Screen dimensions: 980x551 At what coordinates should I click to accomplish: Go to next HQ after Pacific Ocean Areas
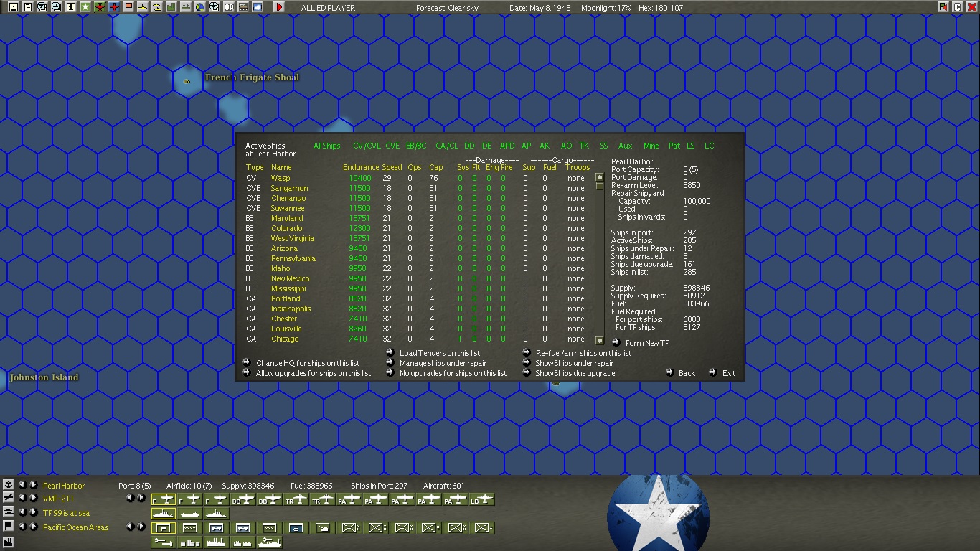(x=33, y=527)
